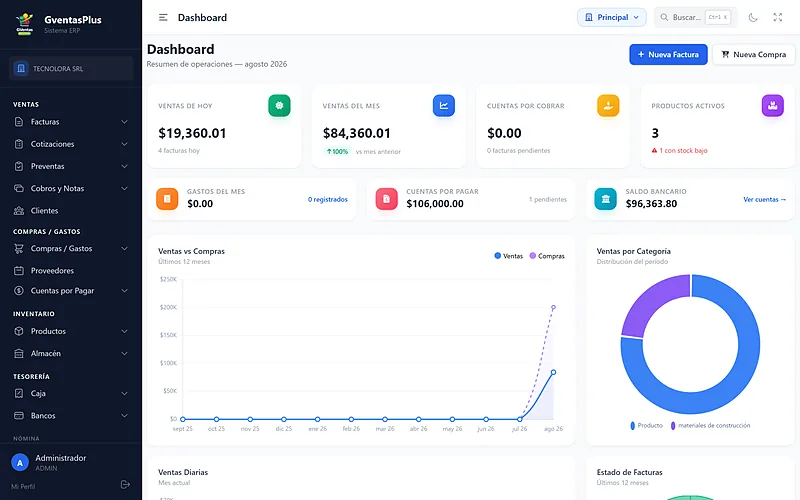Click the Almacén warehouse icon

pos(19,353)
